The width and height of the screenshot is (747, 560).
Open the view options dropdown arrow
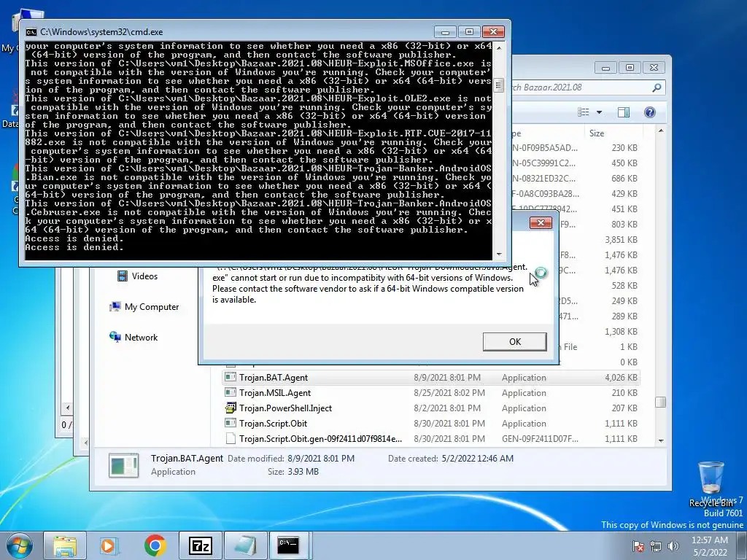600,112
